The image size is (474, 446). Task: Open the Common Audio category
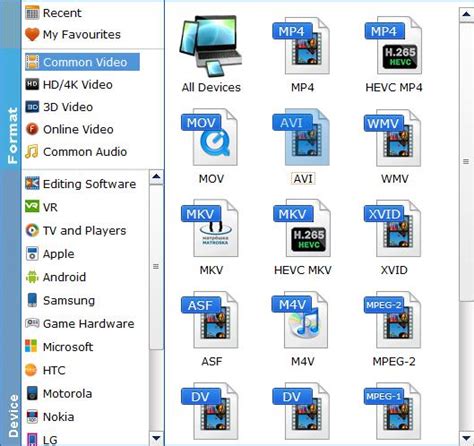point(76,152)
